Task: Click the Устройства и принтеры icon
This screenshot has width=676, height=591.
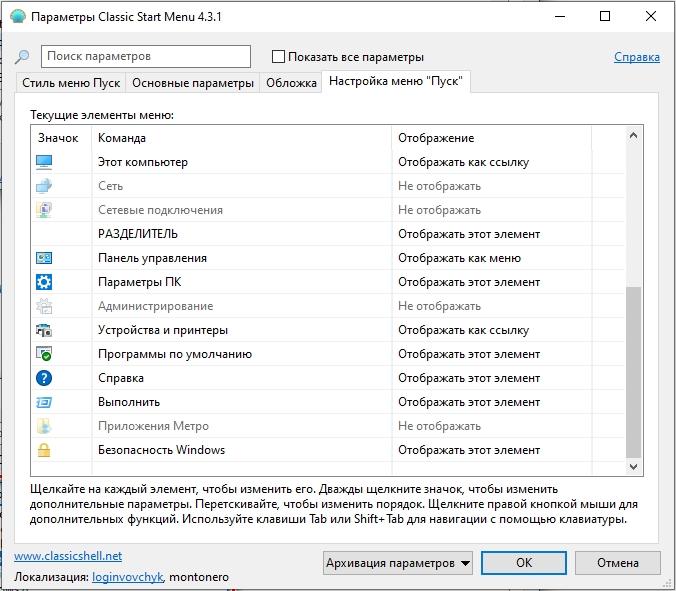Action: [44, 330]
